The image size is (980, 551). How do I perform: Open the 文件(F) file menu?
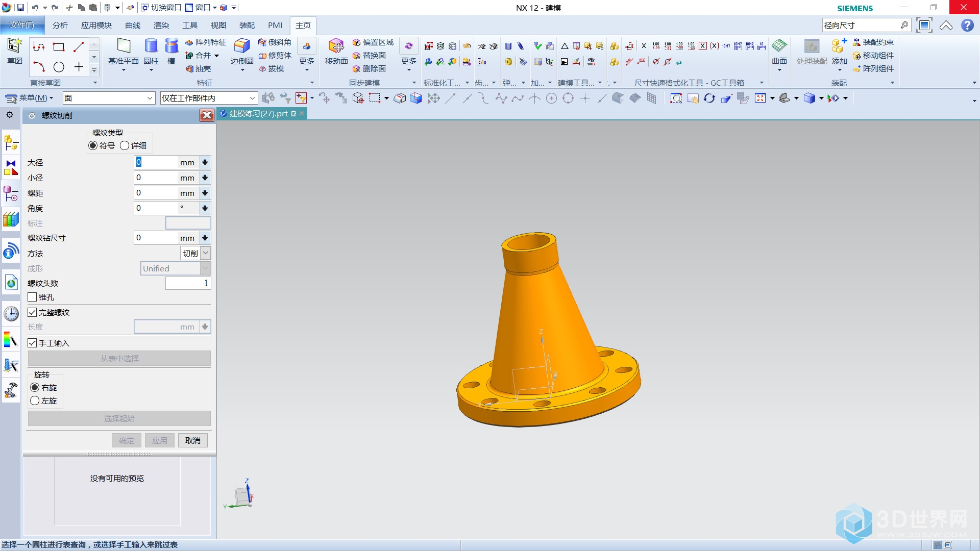pos(21,25)
